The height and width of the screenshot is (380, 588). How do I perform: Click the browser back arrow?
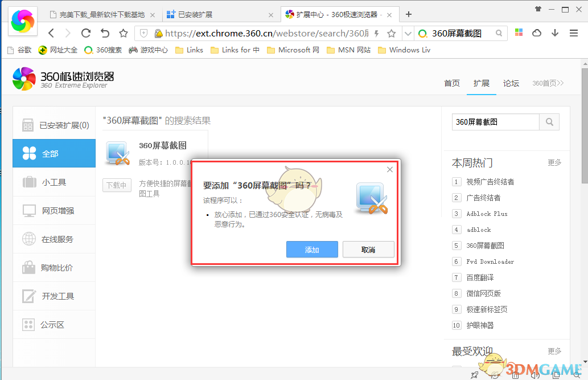coord(51,34)
